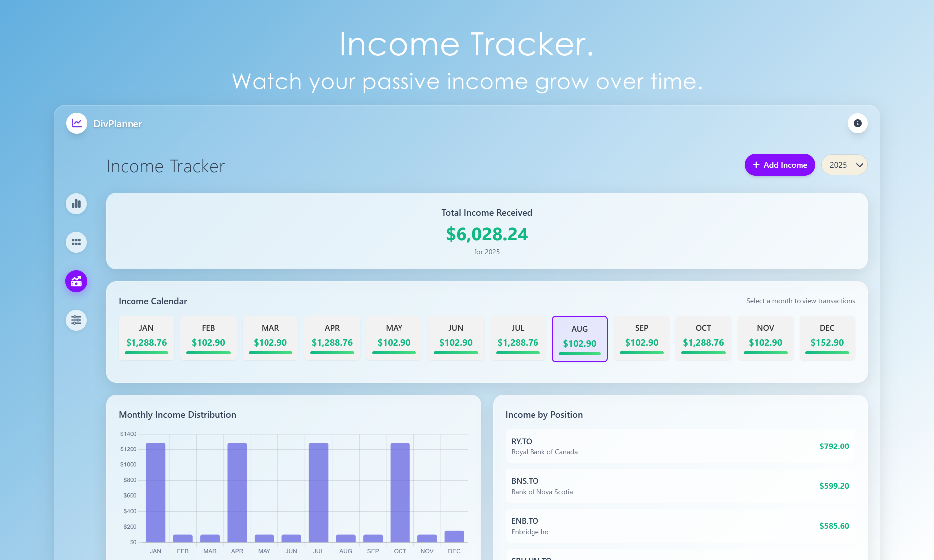Click the Income by Position heading
934x560 pixels.
click(x=544, y=415)
